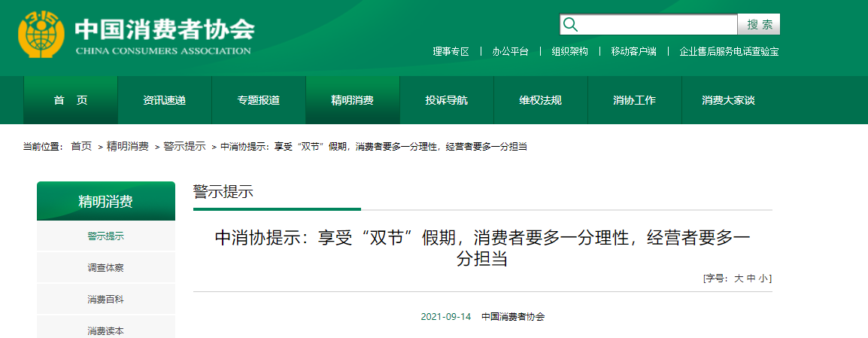
Task: Open 消费百科 in the sidebar
Action: (105, 299)
